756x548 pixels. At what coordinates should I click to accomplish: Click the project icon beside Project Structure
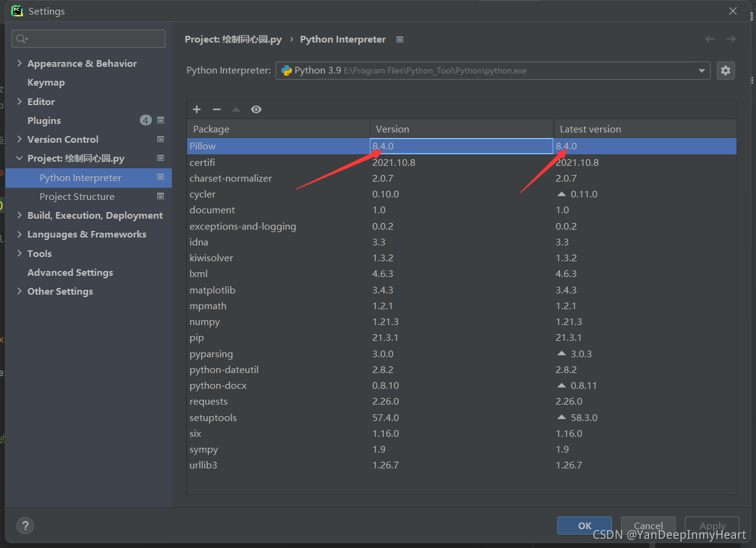point(160,196)
